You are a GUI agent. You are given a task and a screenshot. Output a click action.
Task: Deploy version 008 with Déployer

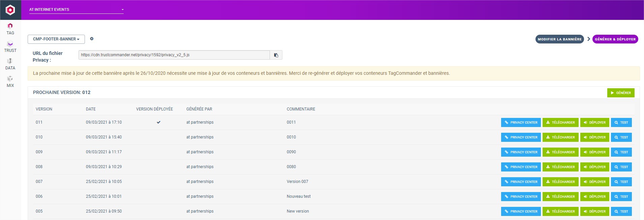coord(594,167)
